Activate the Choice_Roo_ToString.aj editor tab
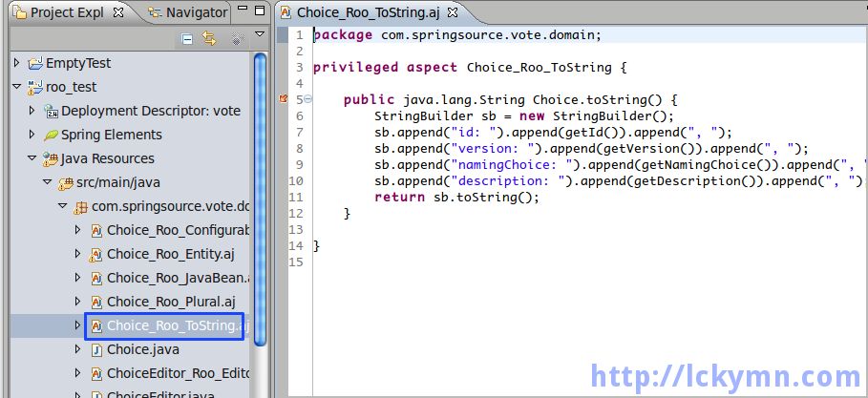Image resolution: width=868 pixels, height=398 pixels. pyautogui.click(x=362, y=12)
